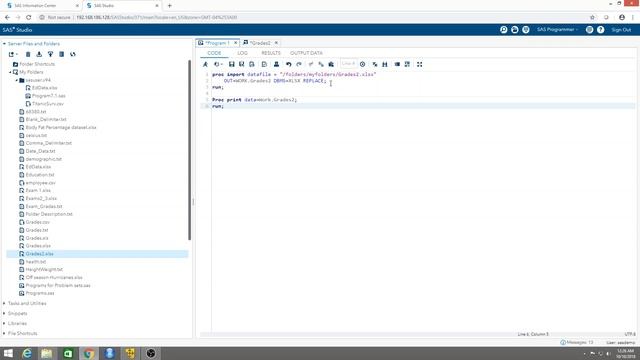This screenshot has height=360, width=640.
Task: Click the delete trash icon in files panel
Action: coord(28,54)
